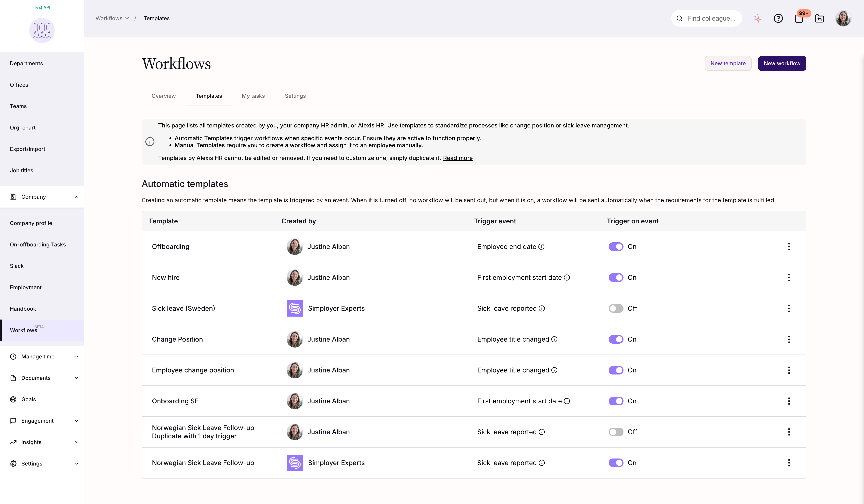The image size is (864, 504).
Task: Click info icon beside Change Position's Employee title changed
Action: coord(554,339)
